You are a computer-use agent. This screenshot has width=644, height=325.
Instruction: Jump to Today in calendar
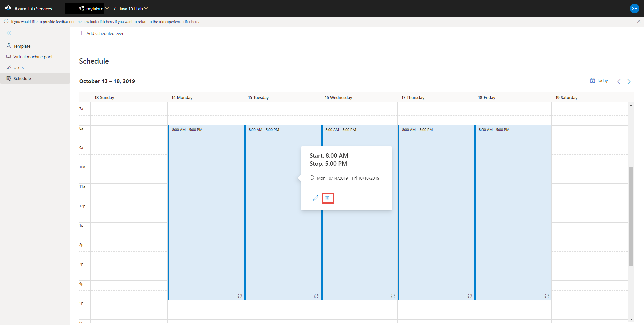pos(599,81)
